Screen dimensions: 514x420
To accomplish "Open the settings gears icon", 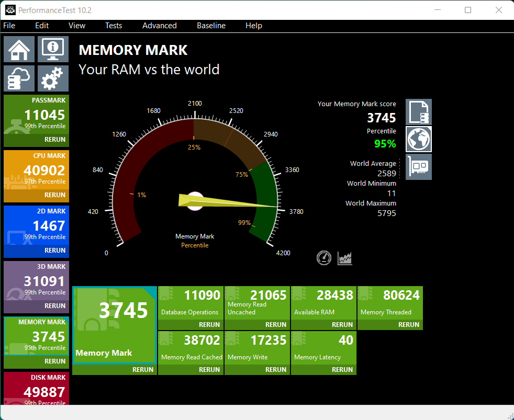I will pos(52,78).
